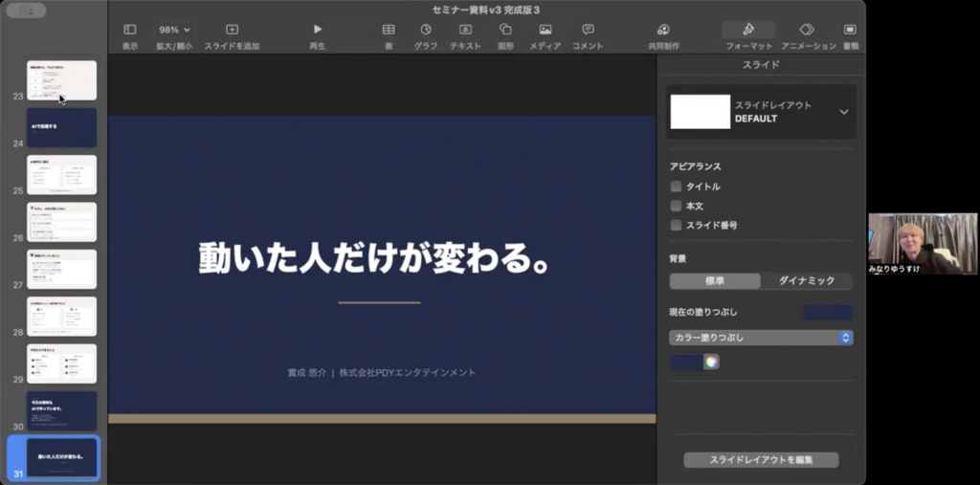Click Edit Slide Layout (スライドレイアウトを編集) button

pos(761,460)
